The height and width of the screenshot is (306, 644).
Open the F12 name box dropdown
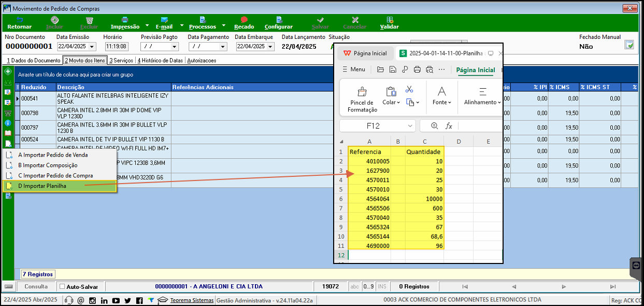click(x=410, y=126)
